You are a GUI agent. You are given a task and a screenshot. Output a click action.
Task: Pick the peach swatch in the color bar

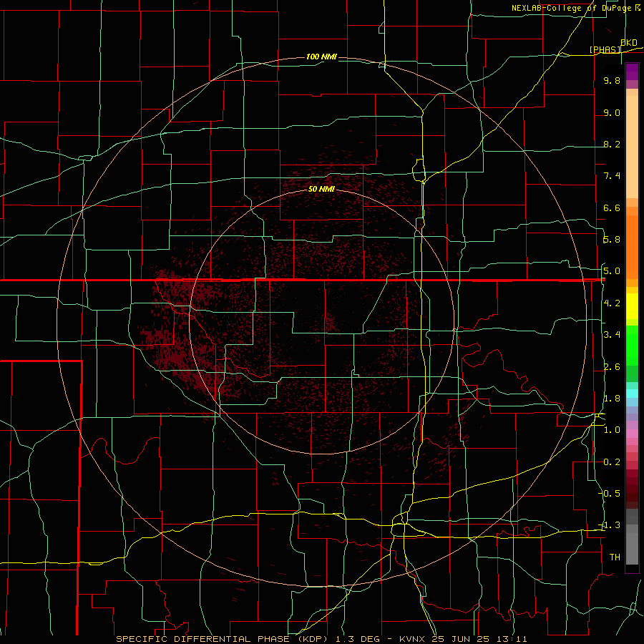pos(632,147)
